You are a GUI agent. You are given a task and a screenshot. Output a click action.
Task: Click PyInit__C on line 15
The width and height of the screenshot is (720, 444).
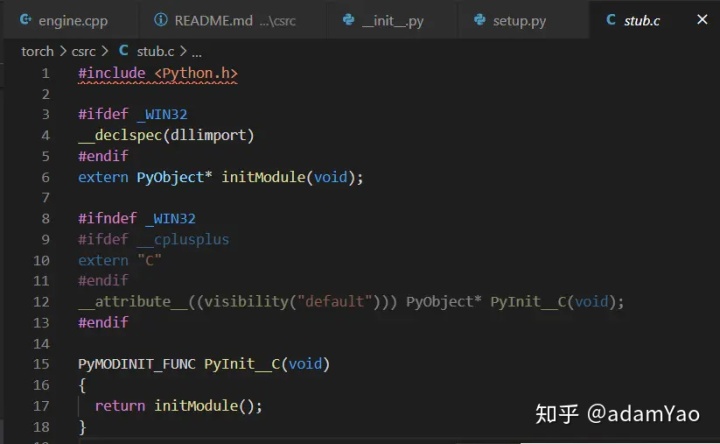(242, 364)
